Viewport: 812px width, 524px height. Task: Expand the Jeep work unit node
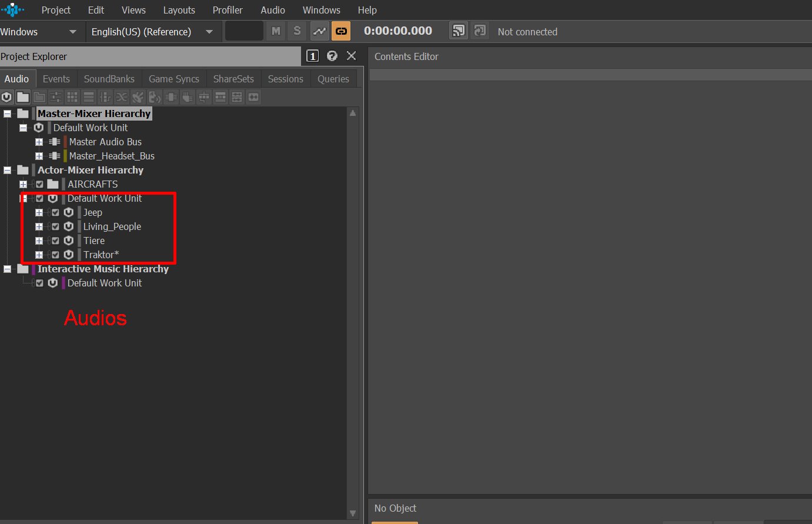click(39, 212)
